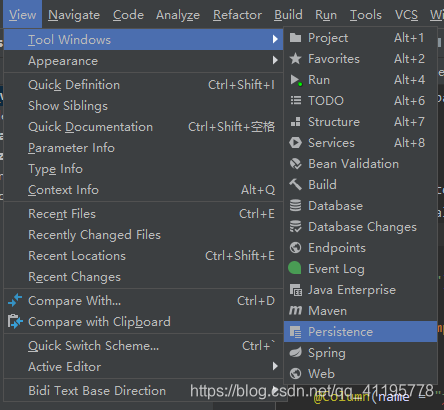The height and width of the screenshot is (410, 444).
Task: Click the Database cylinder icon
Action: pyautogui.click(x=295, y=206)
